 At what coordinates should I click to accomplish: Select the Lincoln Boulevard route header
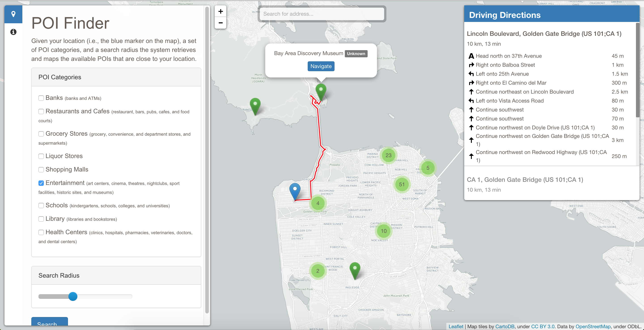tap(544, 34)
